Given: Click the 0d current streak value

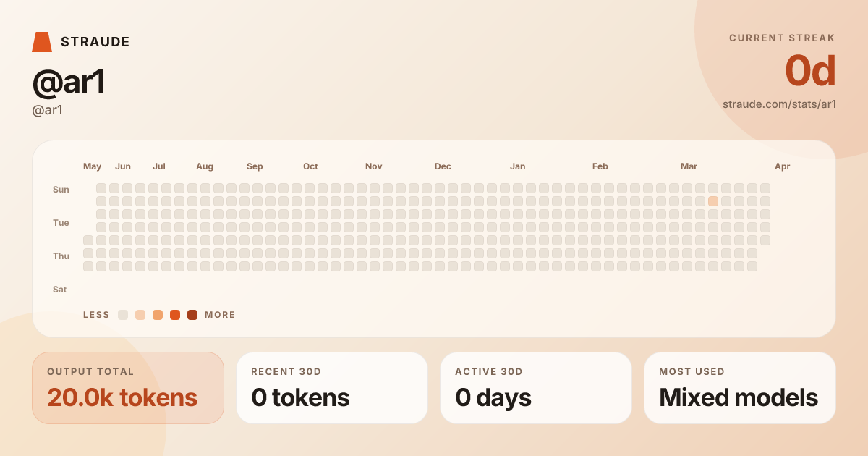Looking at the screenshot, I should (810, 71).
